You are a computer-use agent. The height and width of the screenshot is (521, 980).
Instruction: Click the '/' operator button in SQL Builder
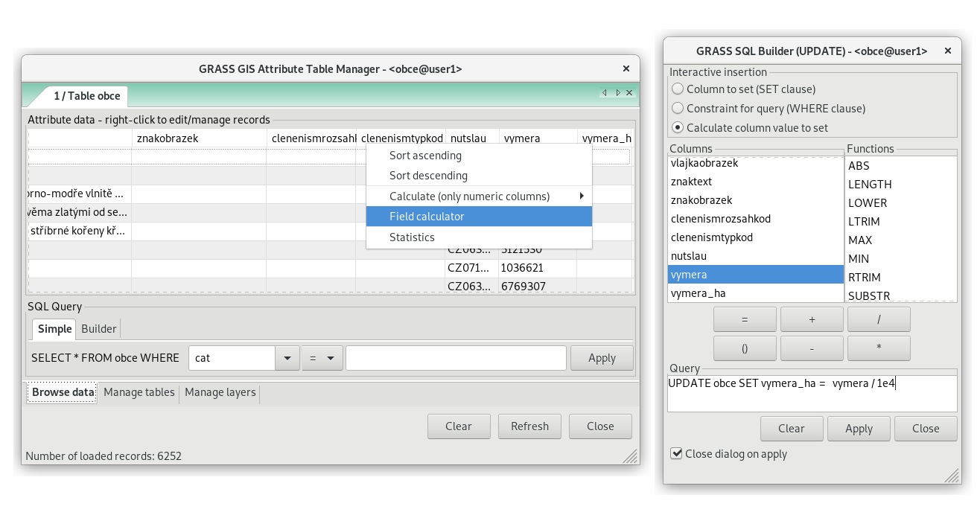(879, 319)
